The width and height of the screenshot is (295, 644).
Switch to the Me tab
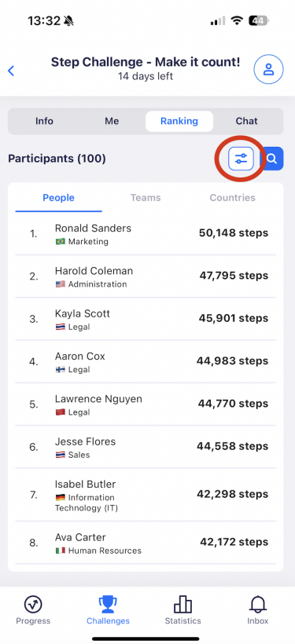(112, 121)
